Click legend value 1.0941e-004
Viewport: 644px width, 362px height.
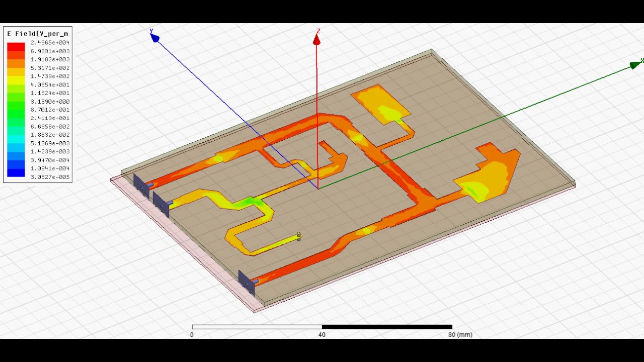50,168
